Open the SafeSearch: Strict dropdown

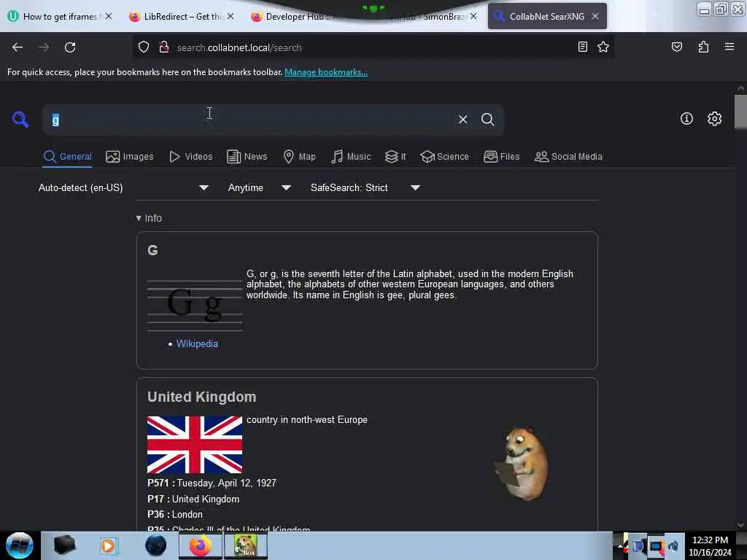click(365, 187)
